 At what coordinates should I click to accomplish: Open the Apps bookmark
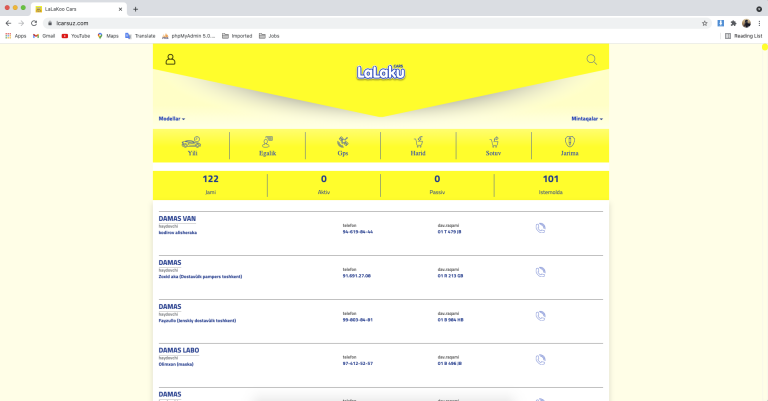coord(16,36)
